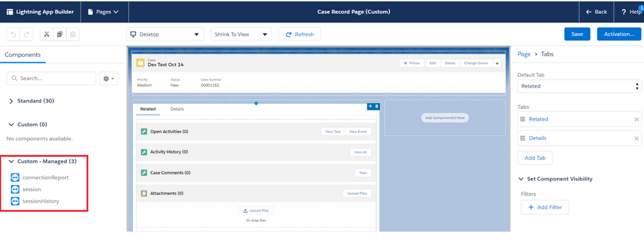
Task: Click the New Event button
Action: pyautogui.click(x=358, y=132)
